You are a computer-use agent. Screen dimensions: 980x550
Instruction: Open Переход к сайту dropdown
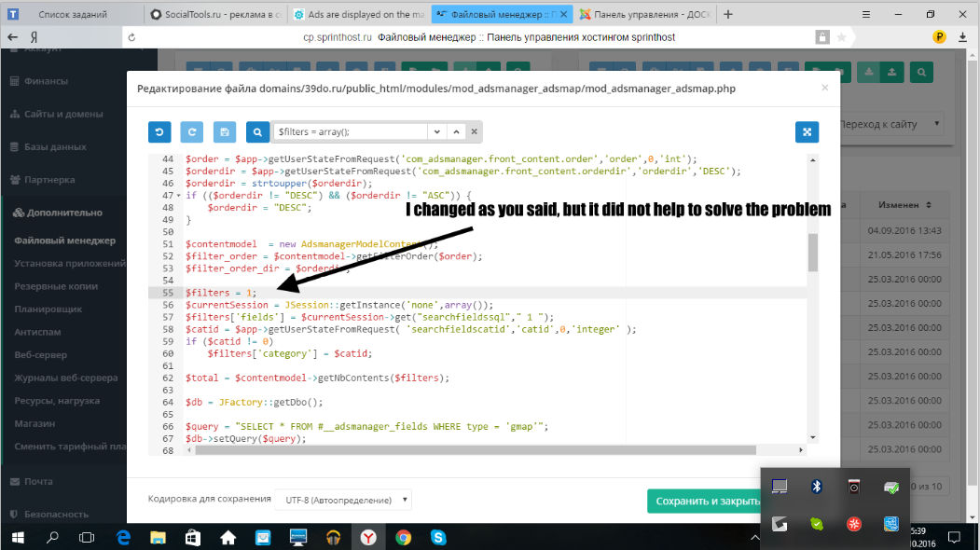[x=890, y=124]
